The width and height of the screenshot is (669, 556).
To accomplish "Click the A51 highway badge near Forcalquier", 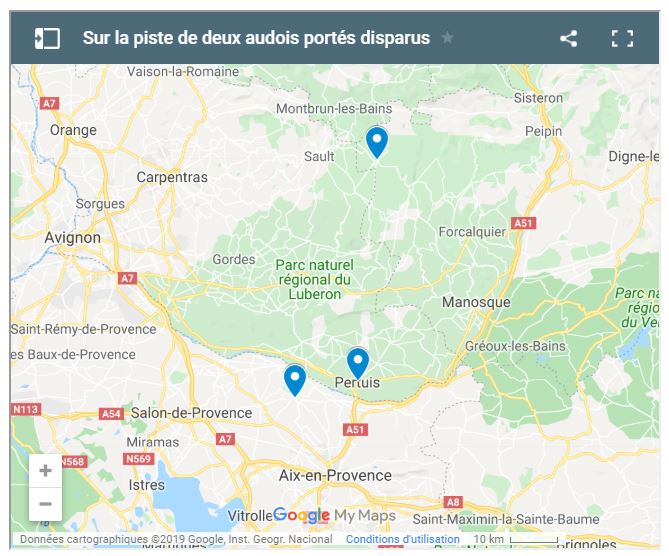I will click(x=523, y=223).
